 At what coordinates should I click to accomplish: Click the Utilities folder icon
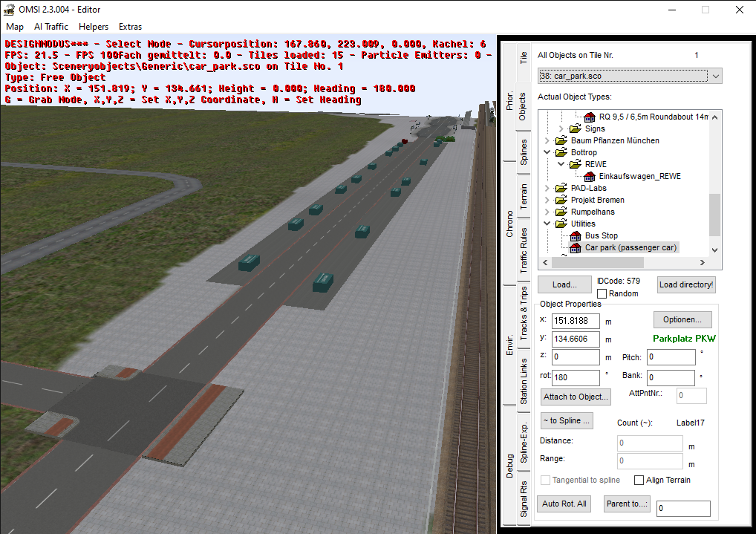pos(561,224)
